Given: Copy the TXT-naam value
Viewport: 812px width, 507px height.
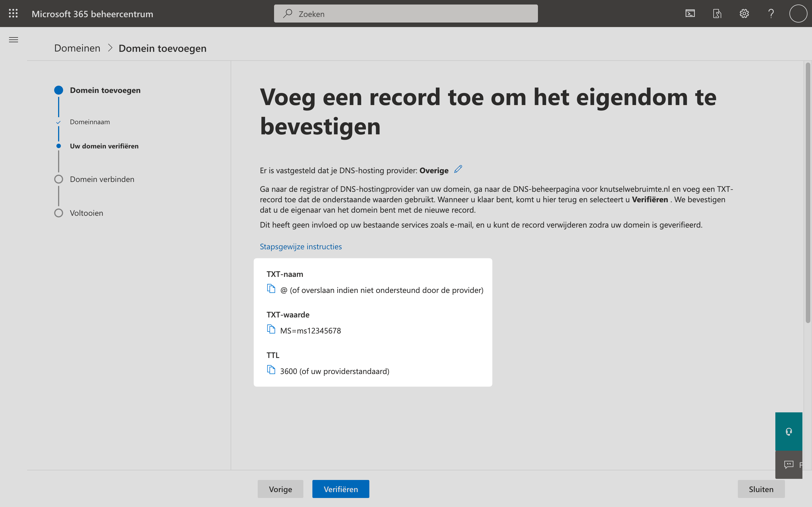Looking at the screenshot, I should pos(272,288).
